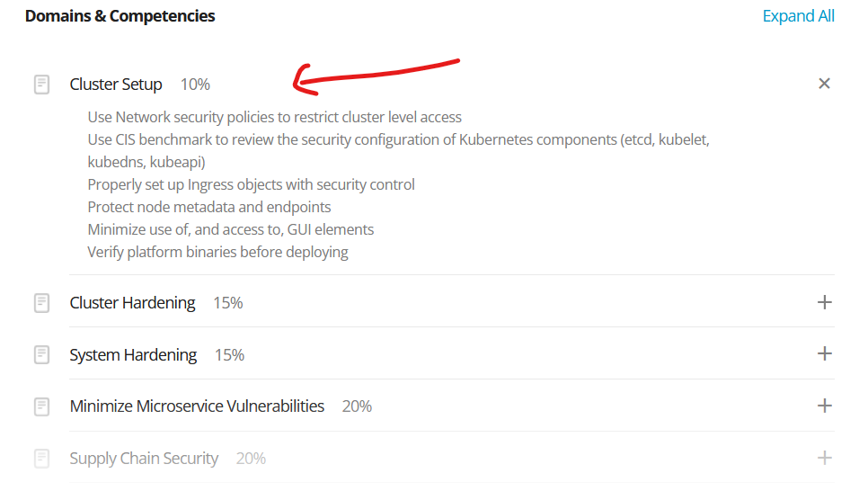Expand System Hardening using its plus icon
868x500 pixels.
point(824,353)
